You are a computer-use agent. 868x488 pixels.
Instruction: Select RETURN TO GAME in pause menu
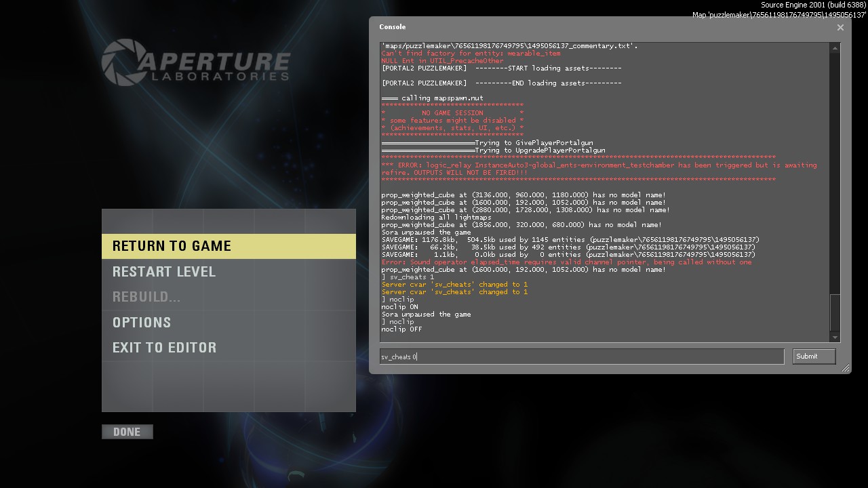(229, 246)
